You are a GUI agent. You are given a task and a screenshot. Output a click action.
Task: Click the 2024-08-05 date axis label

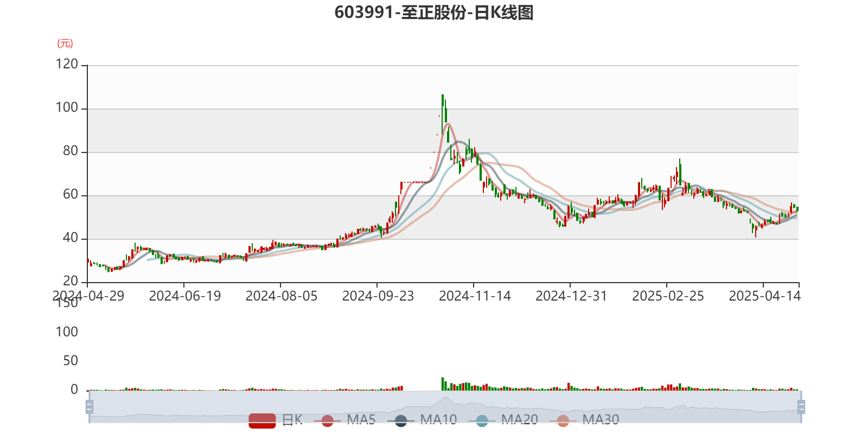coord(282,296)
